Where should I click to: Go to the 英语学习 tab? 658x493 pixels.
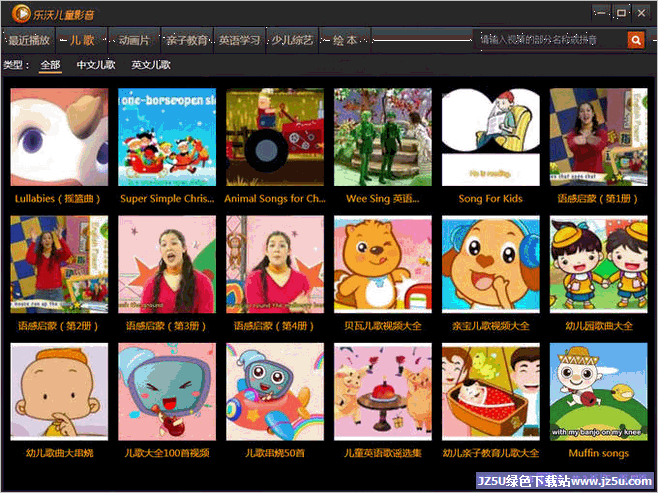click(x=239, y=40)
